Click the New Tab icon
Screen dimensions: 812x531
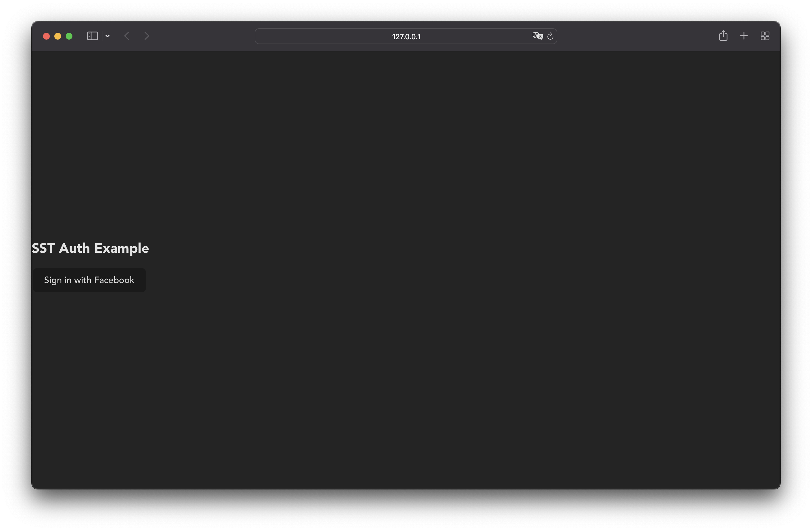coord(744,36)
